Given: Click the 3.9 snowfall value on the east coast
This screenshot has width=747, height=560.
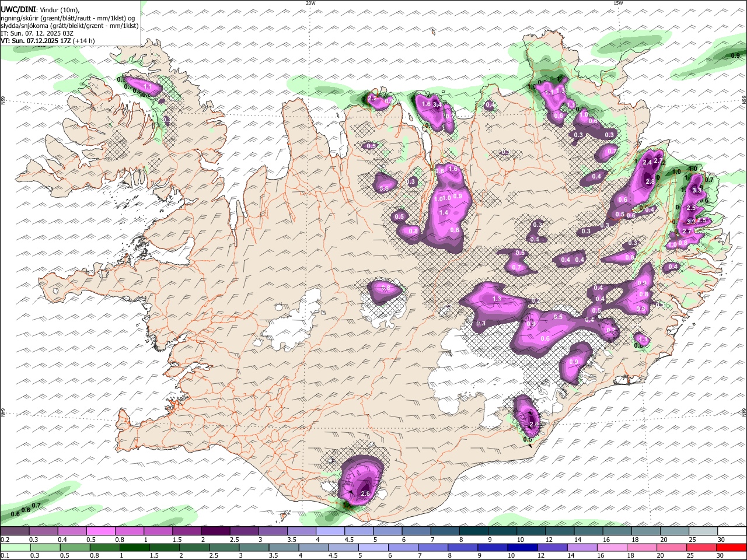Looking at the screenshot, I should point(691,222).
